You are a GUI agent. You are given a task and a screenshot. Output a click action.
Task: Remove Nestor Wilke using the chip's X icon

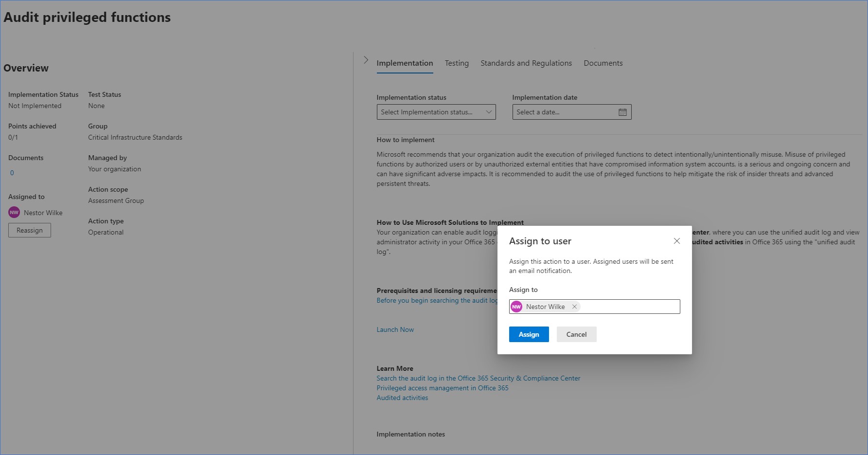click(x=574, y=307)
